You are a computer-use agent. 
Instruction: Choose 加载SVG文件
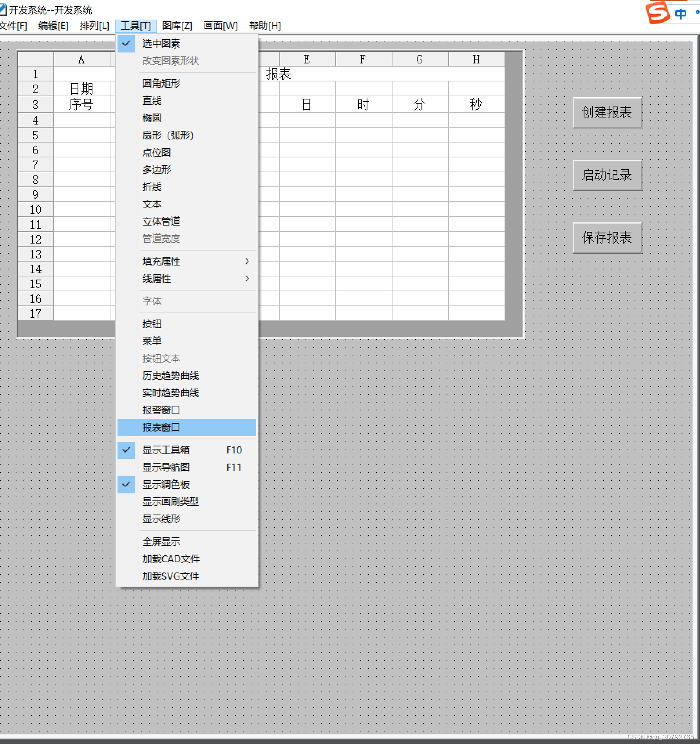187,576
